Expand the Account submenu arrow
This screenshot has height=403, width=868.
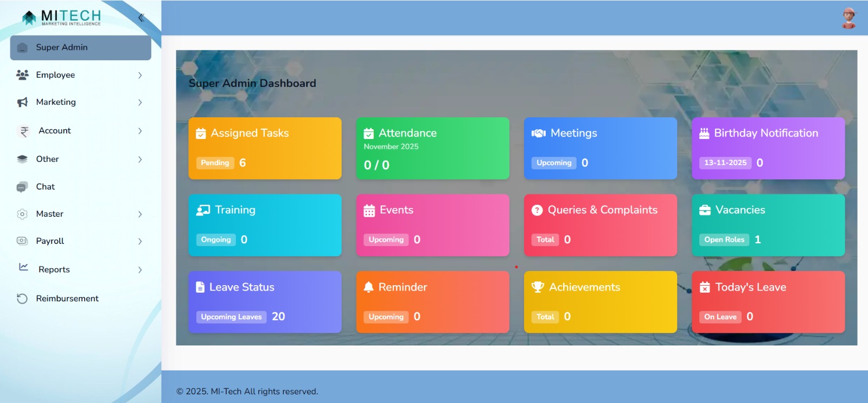pyautogui.click(x=140, y=131)
